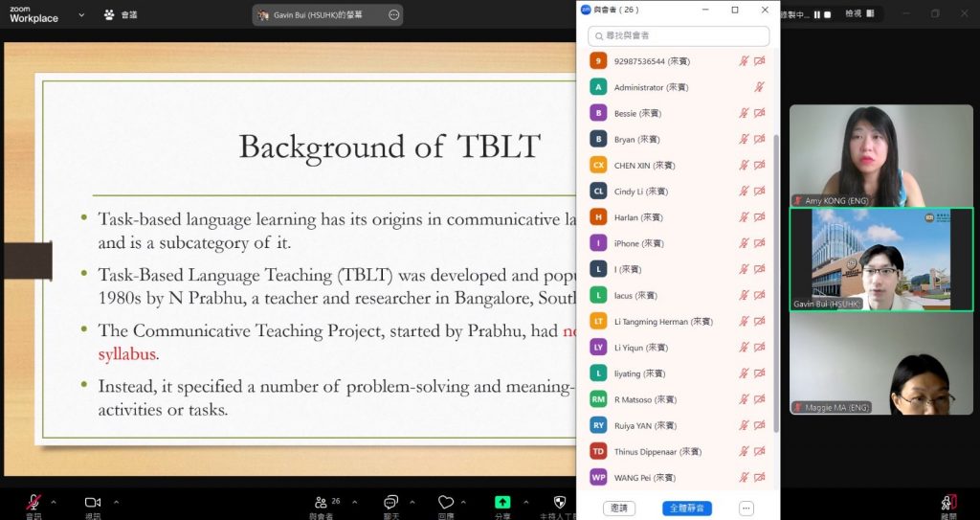Open more options on Gavin Bui's screen-share label
The height and width of the screenshot is (520, 980).
pyautogui.click(x=393, y=15)
